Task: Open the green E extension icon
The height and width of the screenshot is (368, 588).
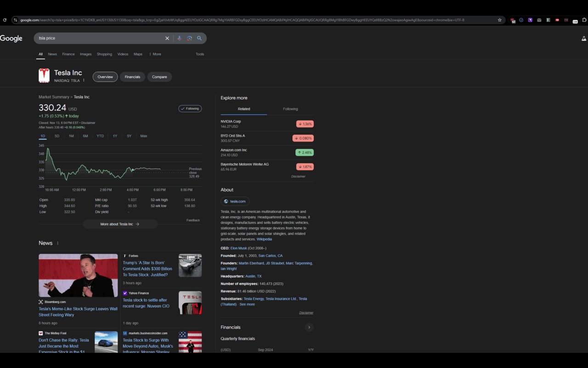Action: [548, 20]
